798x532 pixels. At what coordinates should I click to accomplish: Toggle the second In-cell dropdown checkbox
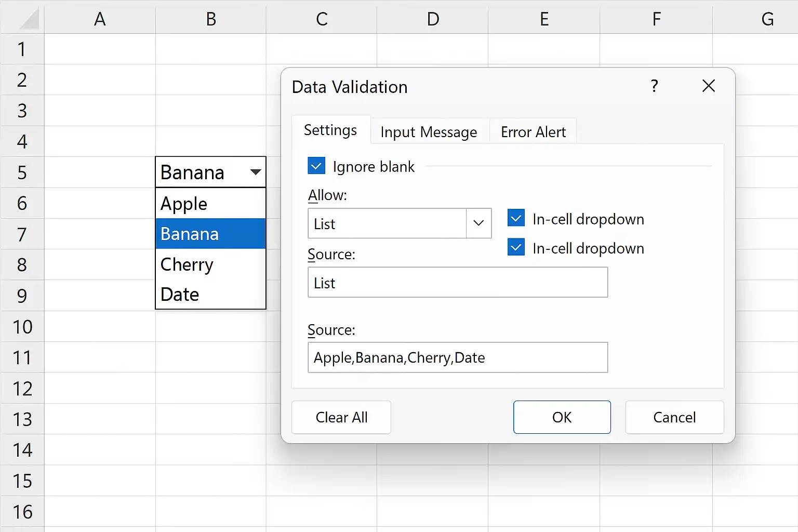point(516,247)
